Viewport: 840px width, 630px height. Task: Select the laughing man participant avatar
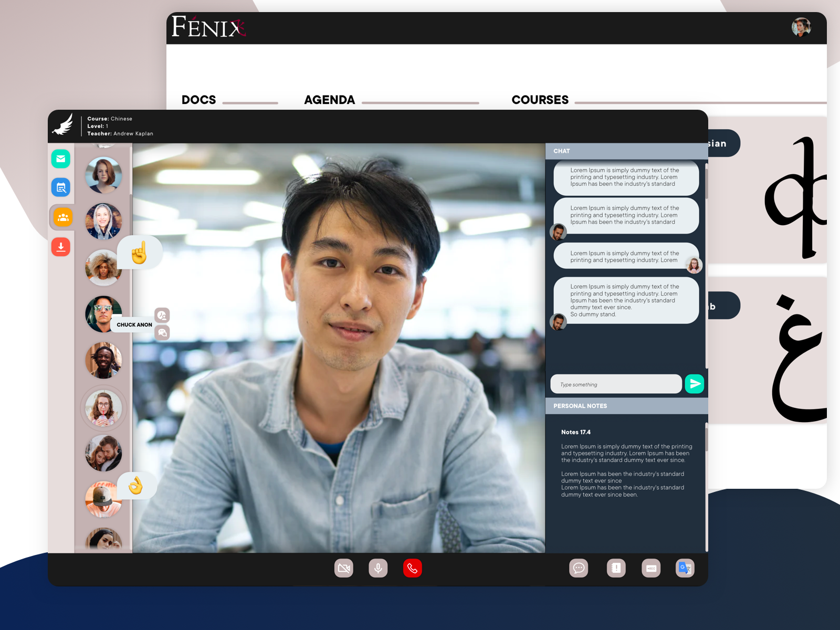[103, 360]
